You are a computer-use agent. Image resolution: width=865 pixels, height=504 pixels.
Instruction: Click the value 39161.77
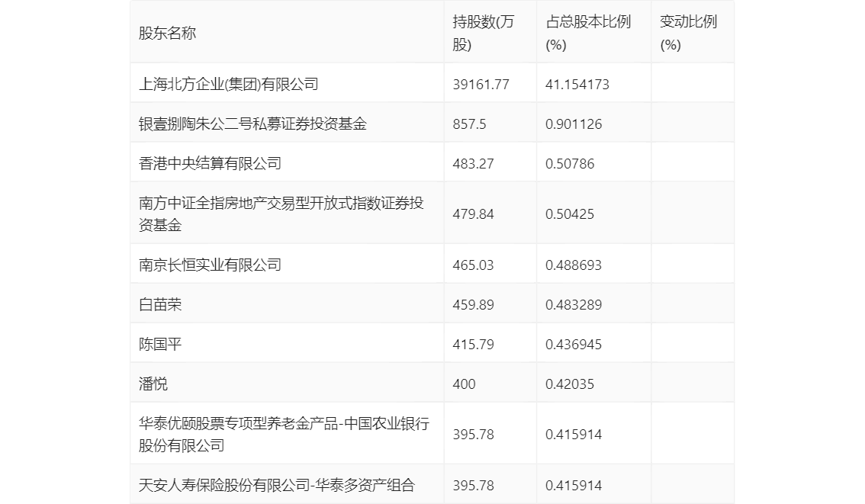pyautogui.click(x=481, y=85)
